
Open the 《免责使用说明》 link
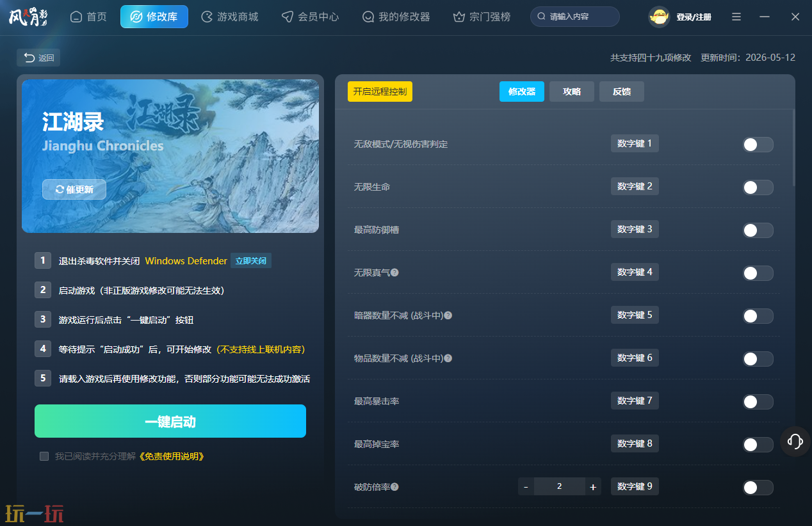172,456
